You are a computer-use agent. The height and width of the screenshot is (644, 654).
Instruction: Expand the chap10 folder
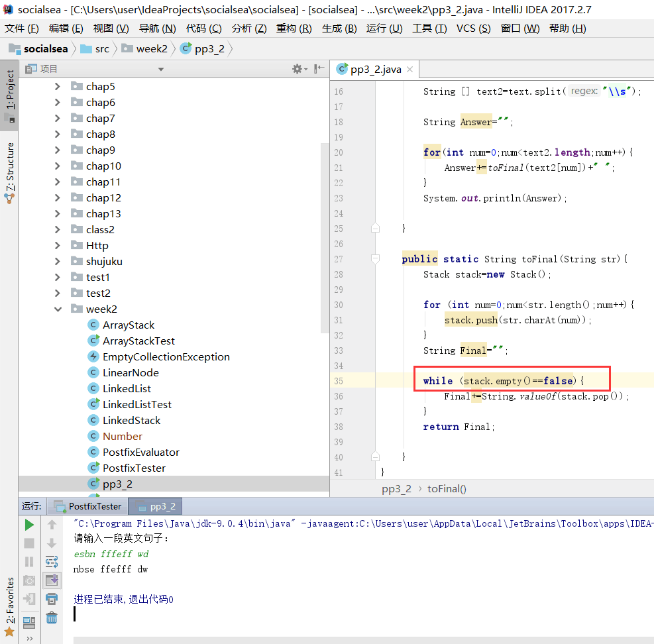(x=58, y=166)
